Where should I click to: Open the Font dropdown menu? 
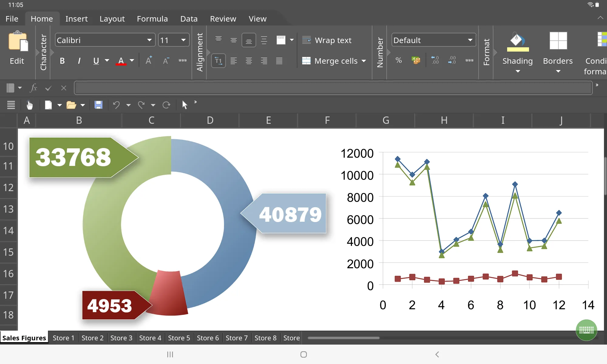coord(150,40)
